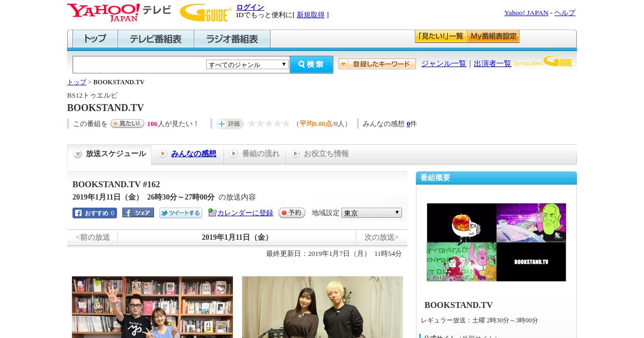Click the BOOKSTAND.TV #162 episode title

(116, 184)
